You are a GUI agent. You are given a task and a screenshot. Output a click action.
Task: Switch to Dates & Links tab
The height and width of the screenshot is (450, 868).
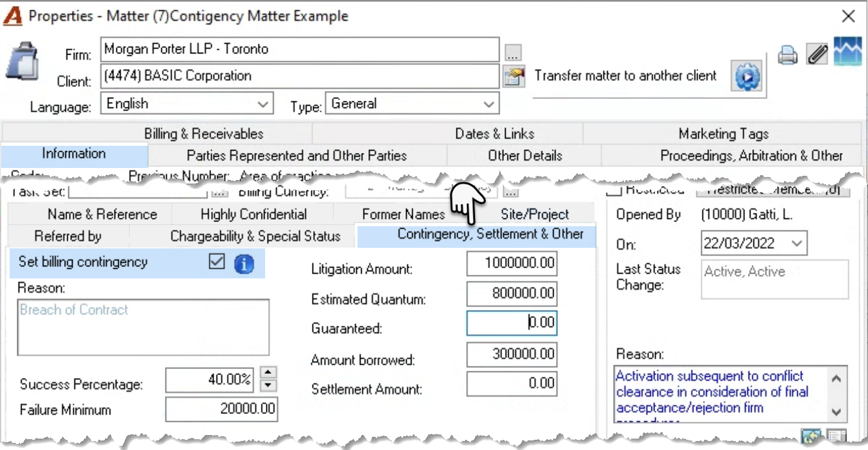pos(495,134)
